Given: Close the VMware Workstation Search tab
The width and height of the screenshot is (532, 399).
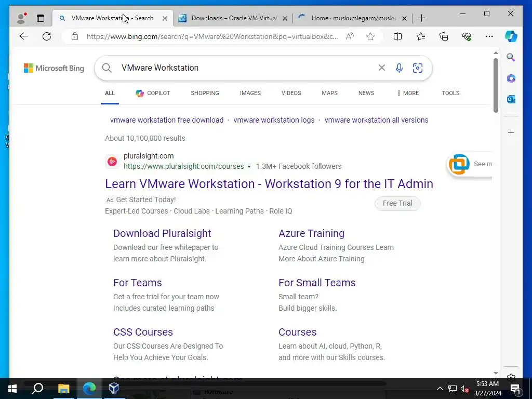Looking at the screenshot, I should [x=165, y=18].
